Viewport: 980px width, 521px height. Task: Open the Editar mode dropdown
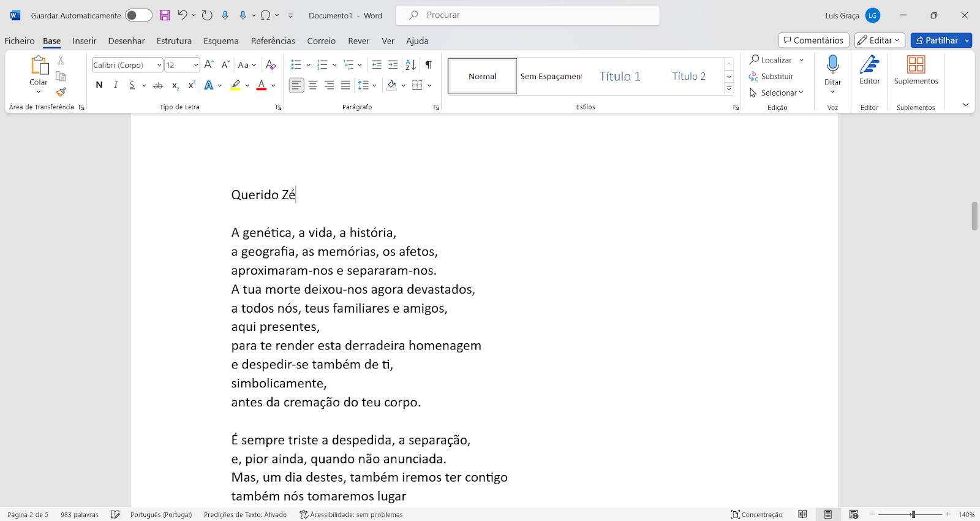tap(880, 40)
